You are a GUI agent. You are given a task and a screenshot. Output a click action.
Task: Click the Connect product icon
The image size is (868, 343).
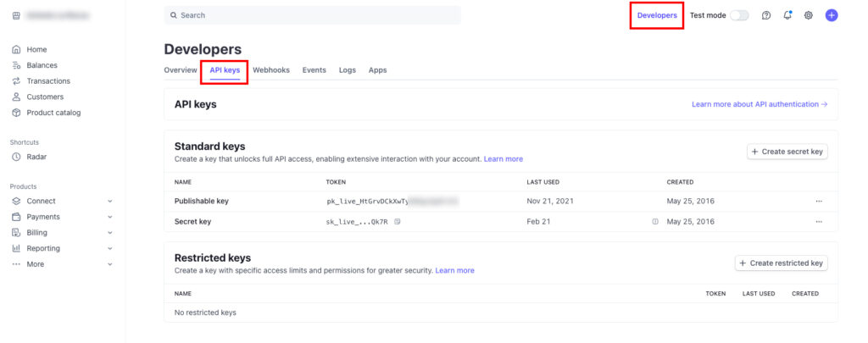pos(16,201)
